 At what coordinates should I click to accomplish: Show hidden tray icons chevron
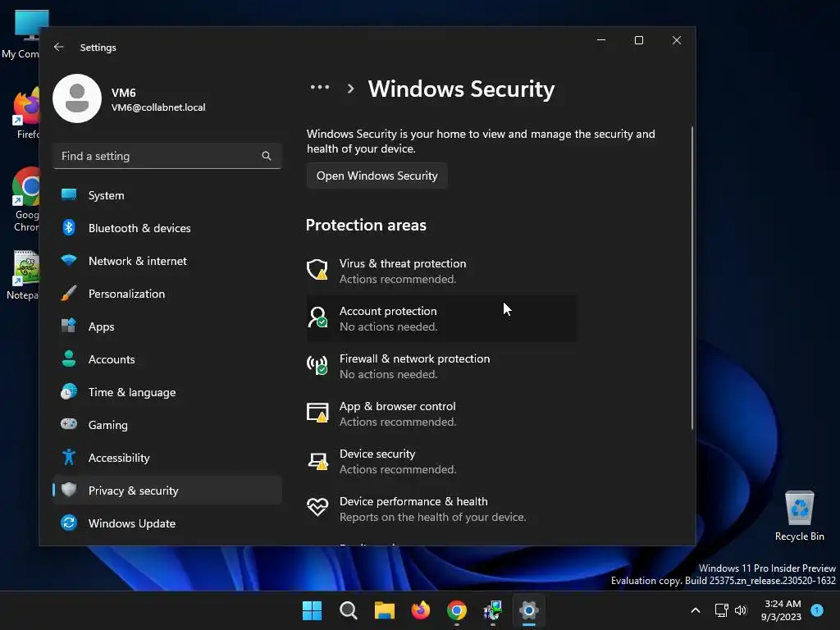696,610
